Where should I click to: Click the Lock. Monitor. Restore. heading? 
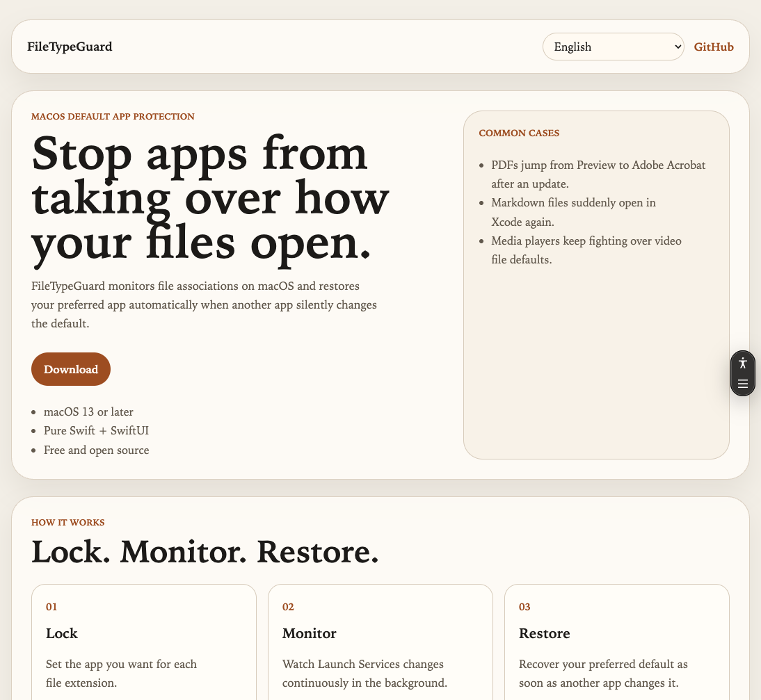point(205,553)
